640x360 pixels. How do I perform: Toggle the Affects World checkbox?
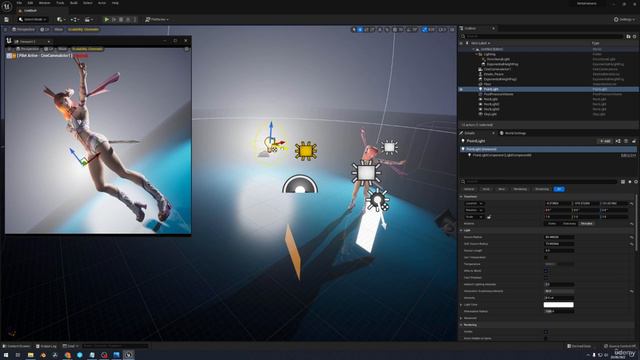coord(546,271)
